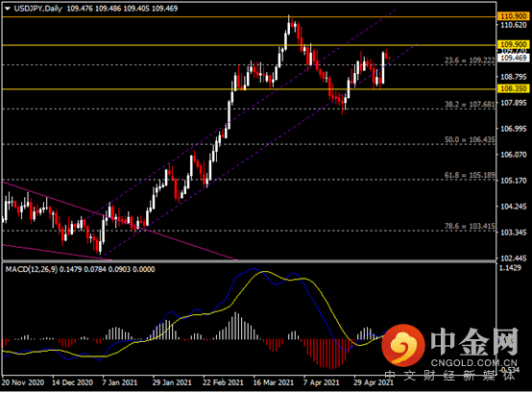This screenshot has height=393, width=532.
Task: Click the CNGOLD.COM.CN watermark link
Action: pos(474,363)
